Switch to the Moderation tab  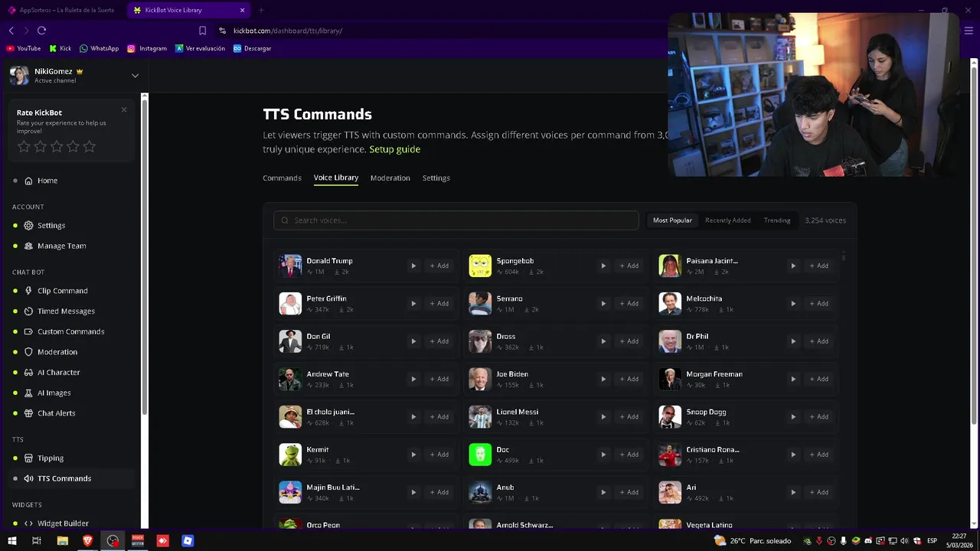click(390, 178)
